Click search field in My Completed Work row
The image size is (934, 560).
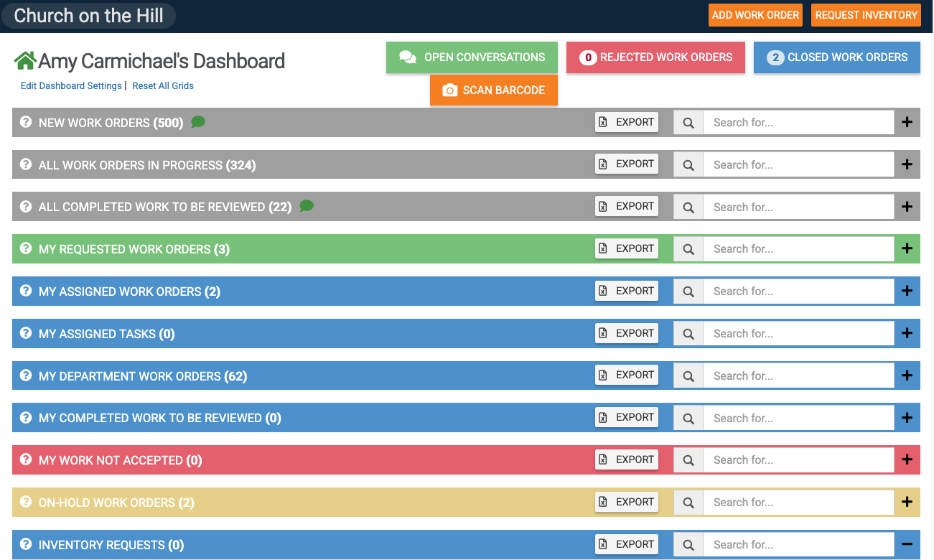pyautogui.click(x=798, y=418)
